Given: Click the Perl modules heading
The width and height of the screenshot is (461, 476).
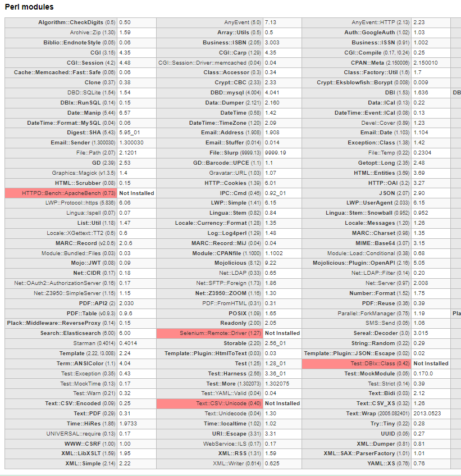Looking at the screenshot, I should click(x=29, y=7).
